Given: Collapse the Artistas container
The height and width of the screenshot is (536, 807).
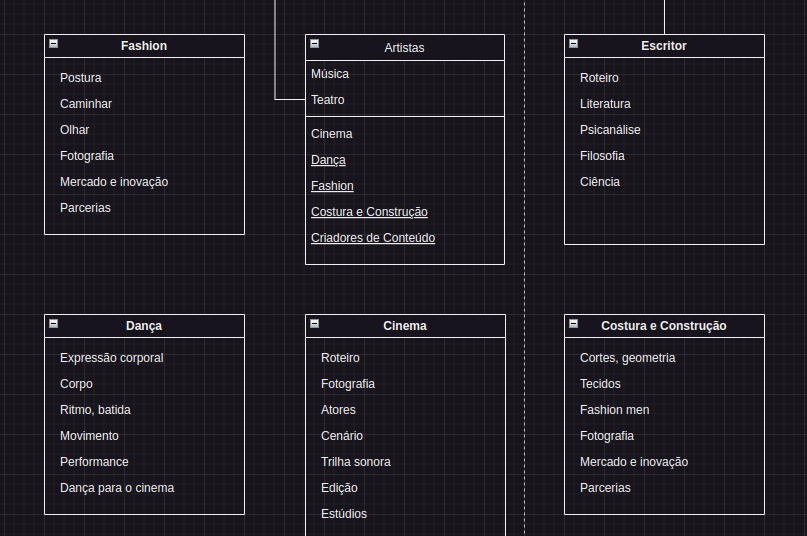Looking at the screenshot, I should click(x=314, y=44).
